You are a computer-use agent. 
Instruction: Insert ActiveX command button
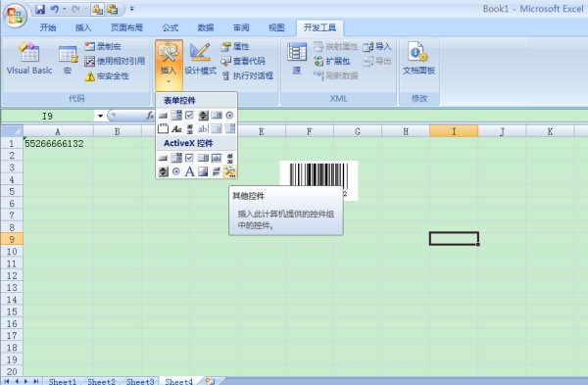point(163,158)
